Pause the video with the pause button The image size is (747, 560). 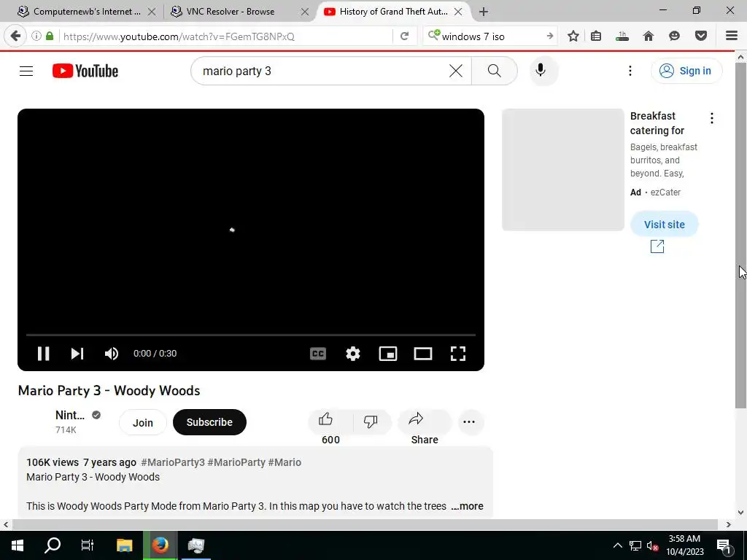click(43, 354)
